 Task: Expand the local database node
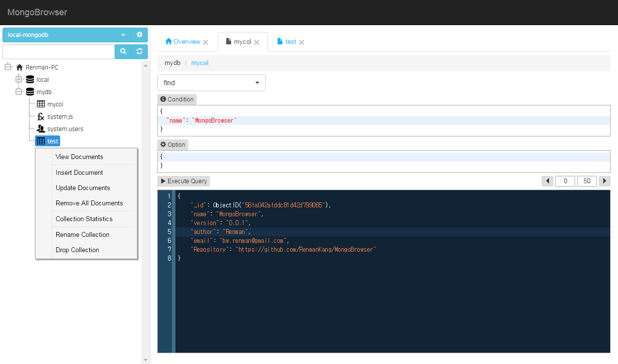19,79
